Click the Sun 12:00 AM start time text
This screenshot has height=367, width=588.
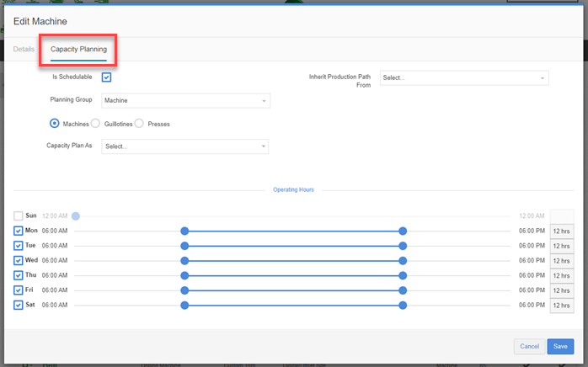55,216
